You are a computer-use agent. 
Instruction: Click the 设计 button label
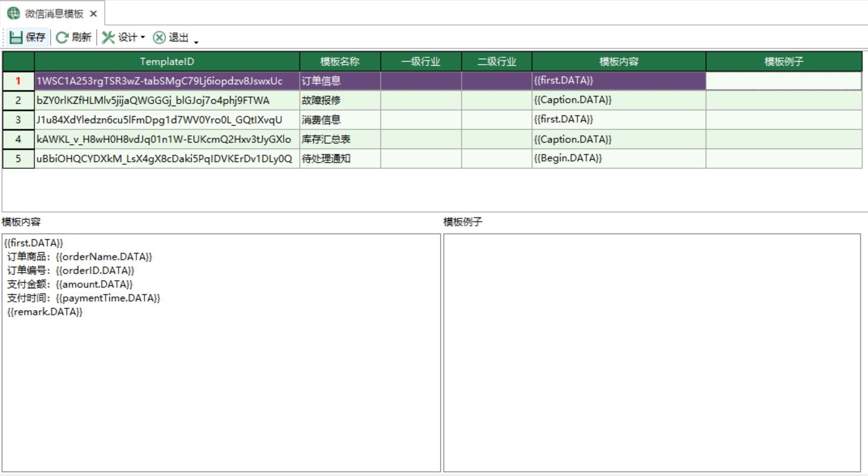coord(128,37)
